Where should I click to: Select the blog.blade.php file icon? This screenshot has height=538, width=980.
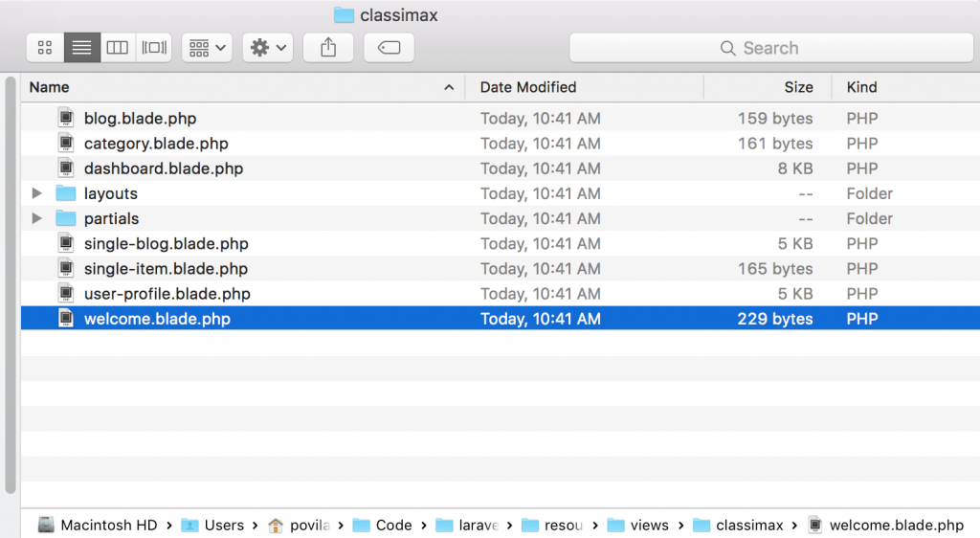(66, 119)
